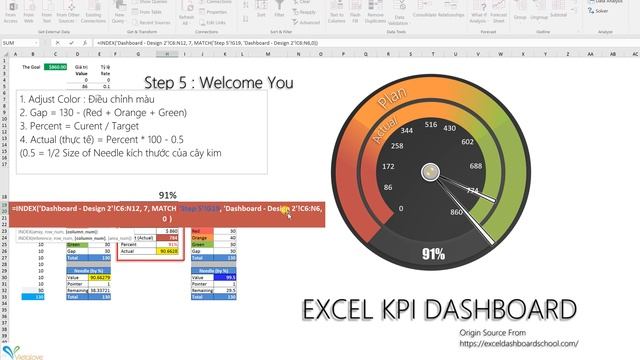
Task: Click the Relationships icon
Action: (x=451, y=10)
